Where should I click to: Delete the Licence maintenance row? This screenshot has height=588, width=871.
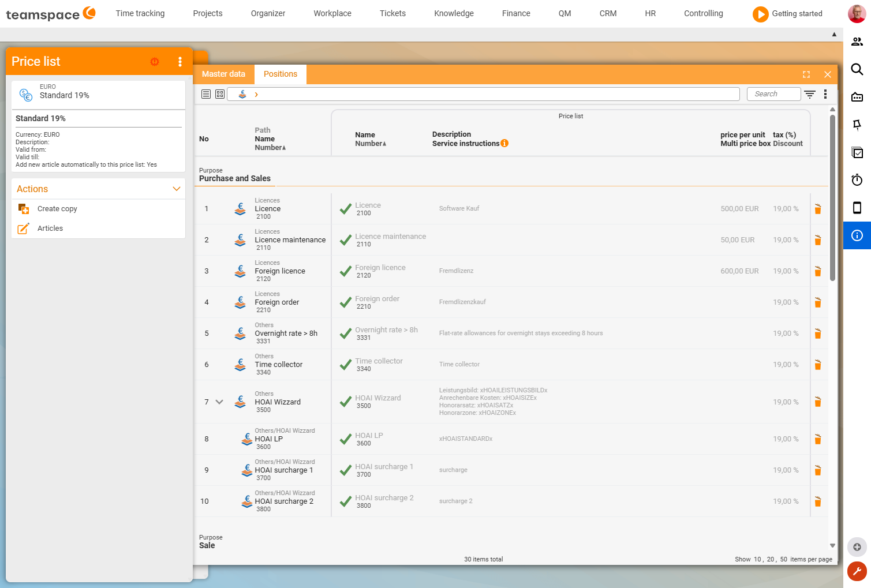pyautogui.click(x=818, y=240)
